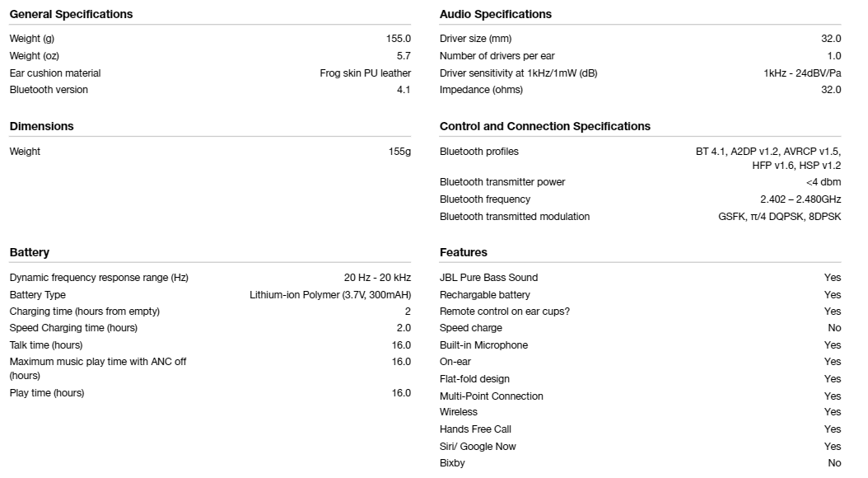Click the Ear cushion material label
The image size is (868, 478).
55,73
